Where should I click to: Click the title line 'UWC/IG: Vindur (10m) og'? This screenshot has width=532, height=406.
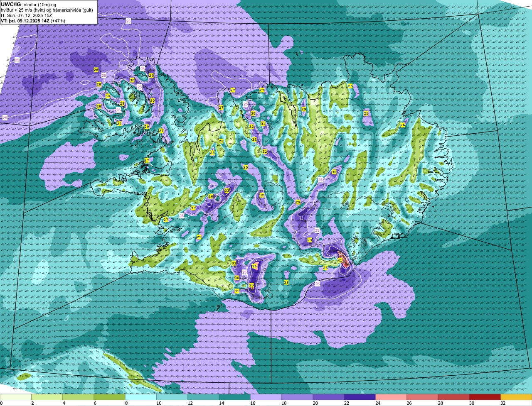29,4
